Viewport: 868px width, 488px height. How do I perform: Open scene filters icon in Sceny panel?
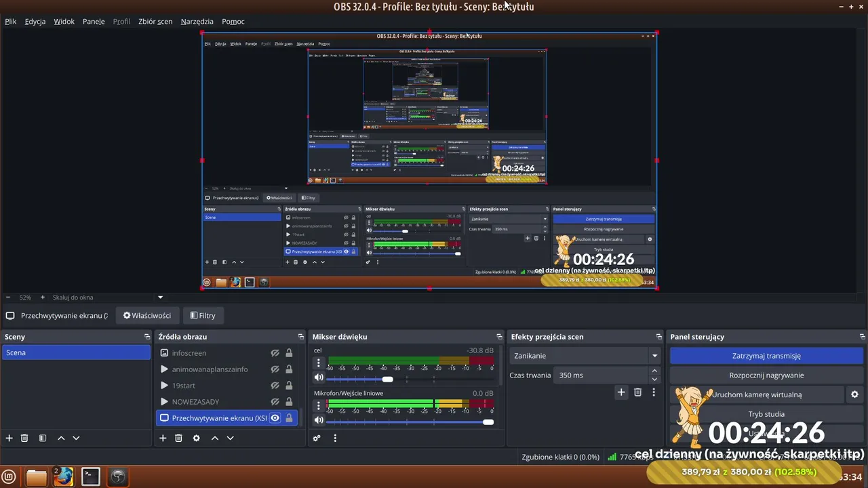(42, 438)
